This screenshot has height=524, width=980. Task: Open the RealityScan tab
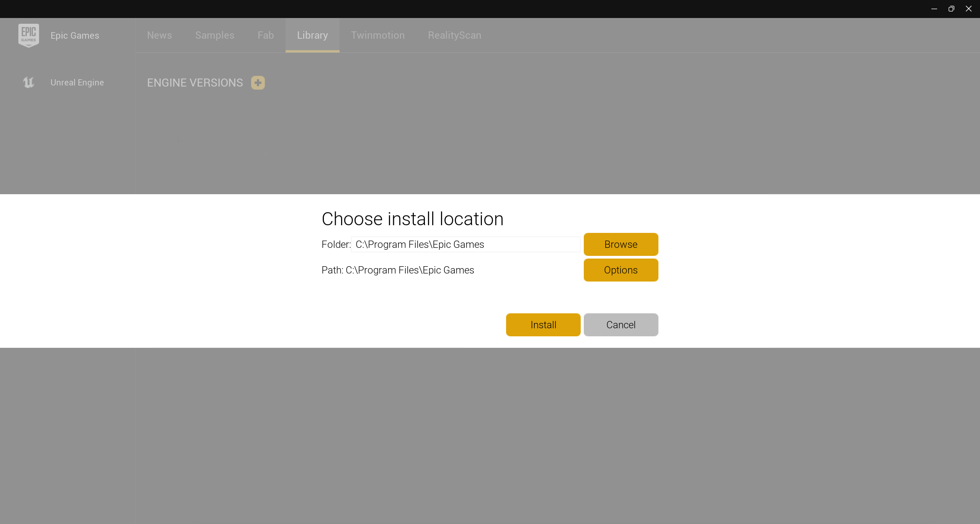click(x=454, y=35)
